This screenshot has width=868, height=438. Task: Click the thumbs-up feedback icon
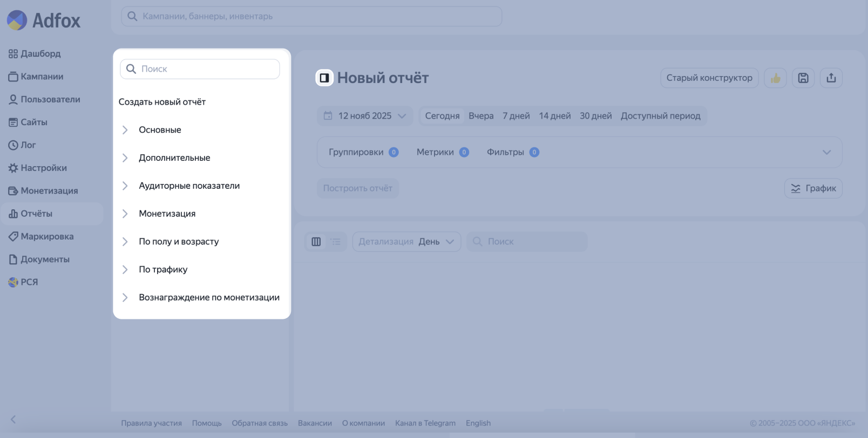pyautogui.click(x=775, y=78)
